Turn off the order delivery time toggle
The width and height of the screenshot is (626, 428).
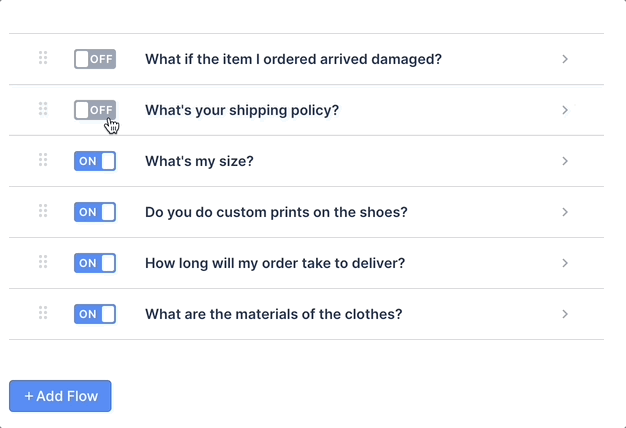click(95, 263)
